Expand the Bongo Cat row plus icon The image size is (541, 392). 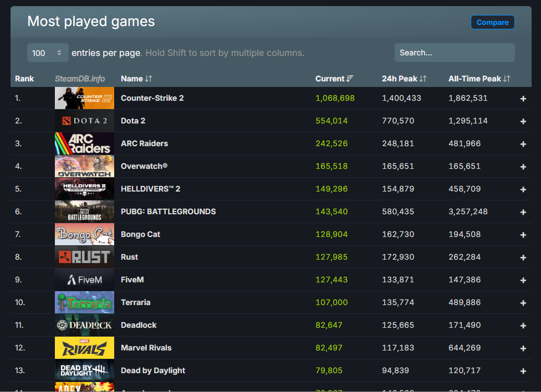[x=523, y=235]
